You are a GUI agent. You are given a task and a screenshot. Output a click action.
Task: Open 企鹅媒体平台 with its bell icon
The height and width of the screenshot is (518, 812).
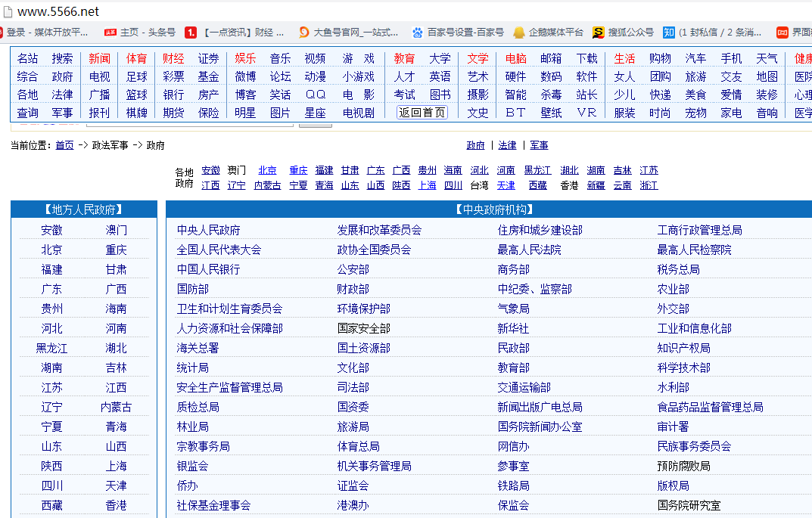coord(518,33)
